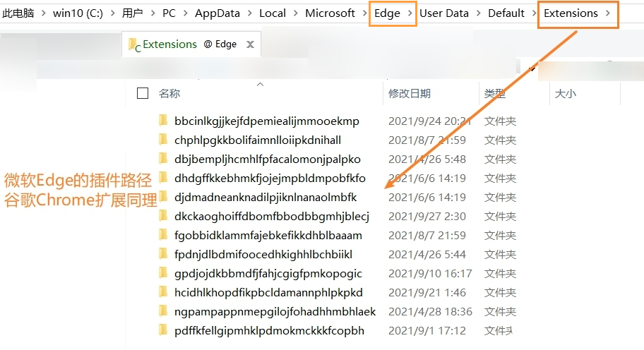The height and width of the screenshot is (350, 644).
Task: Expand the chevron after Microsoft breadcrumb
Action: [364, 13]
